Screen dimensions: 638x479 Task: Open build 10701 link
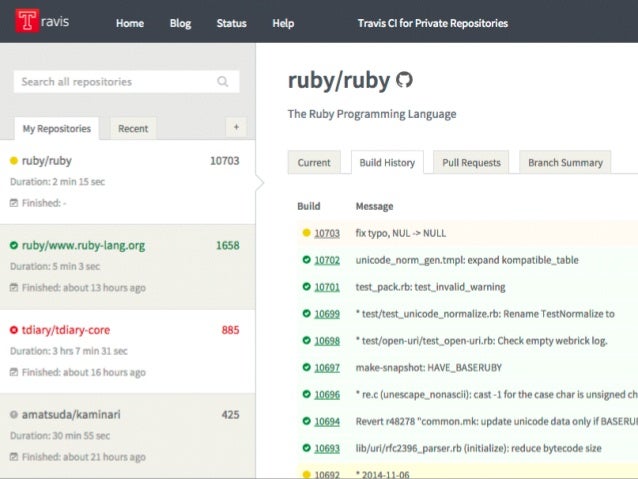click(x=327, y=287)
